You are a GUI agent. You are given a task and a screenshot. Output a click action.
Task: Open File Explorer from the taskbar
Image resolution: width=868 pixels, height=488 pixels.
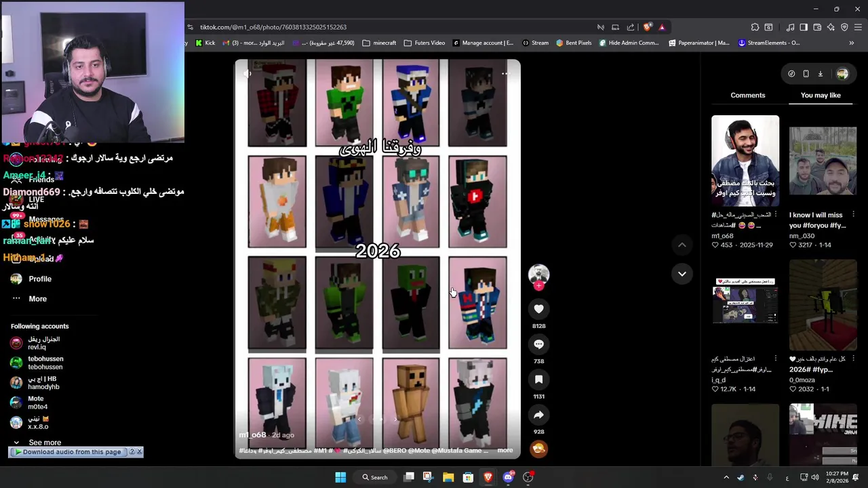pyautogui.click(x=448, y=477)
